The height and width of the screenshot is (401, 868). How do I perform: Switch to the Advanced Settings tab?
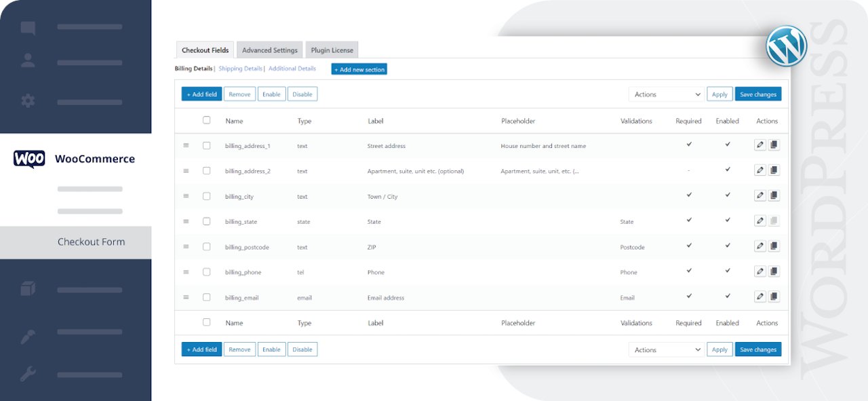269,50
